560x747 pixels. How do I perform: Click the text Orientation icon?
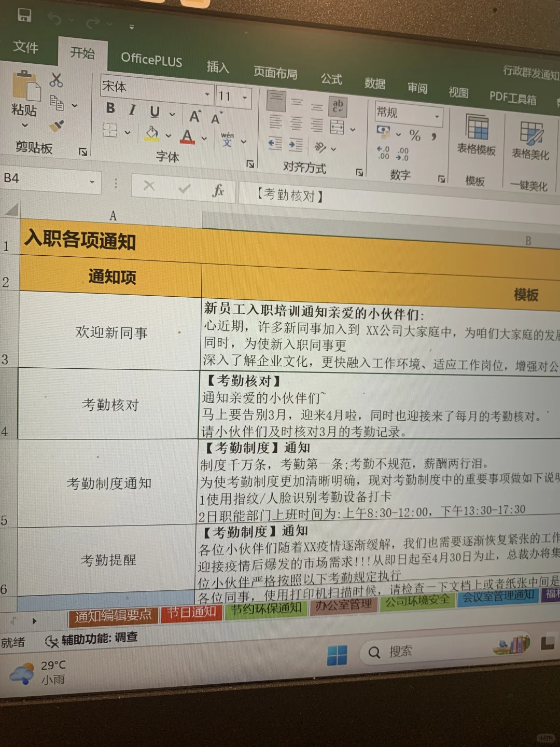pyautogui.click(x=320, y=147)
